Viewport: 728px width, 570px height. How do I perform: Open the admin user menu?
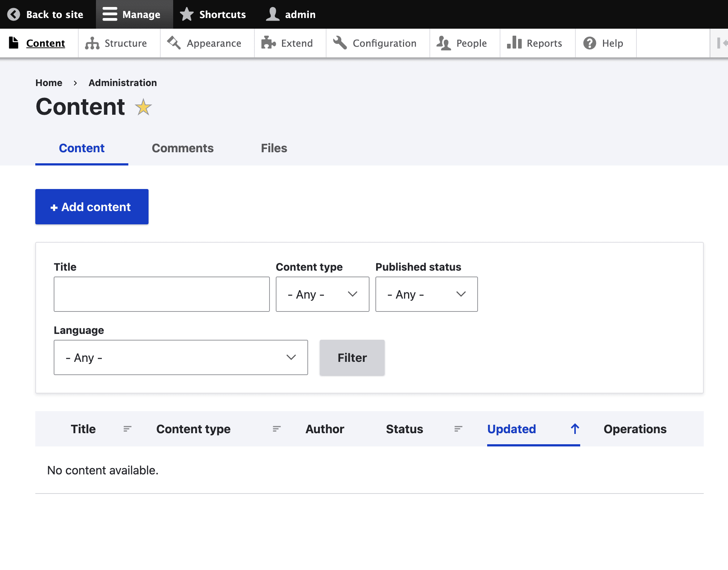click(x=291, y=14)
